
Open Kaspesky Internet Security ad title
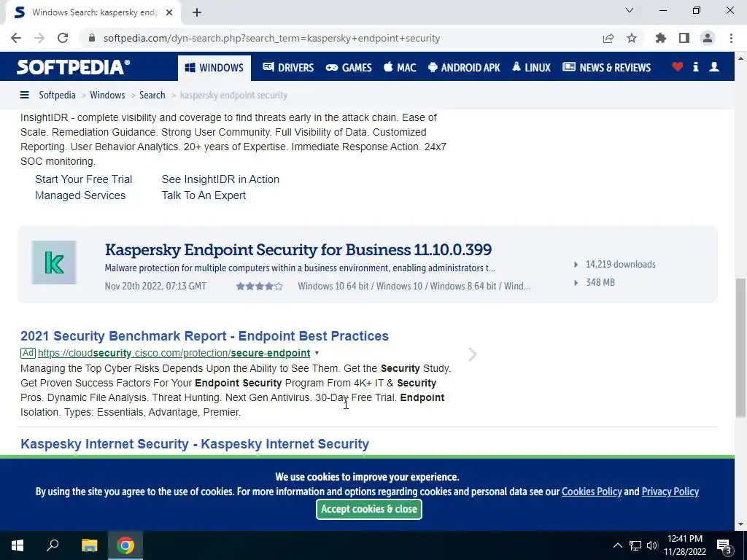click(195, 444)
